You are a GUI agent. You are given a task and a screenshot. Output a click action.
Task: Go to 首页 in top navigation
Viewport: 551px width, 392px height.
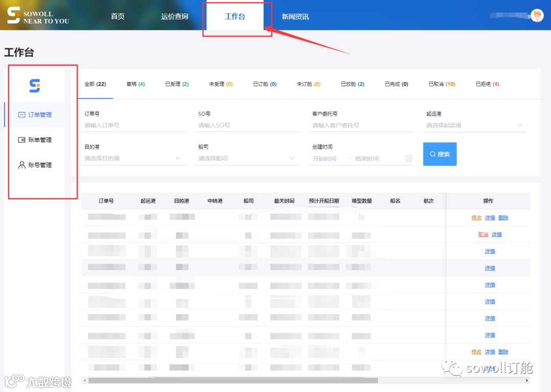(117, 16)
